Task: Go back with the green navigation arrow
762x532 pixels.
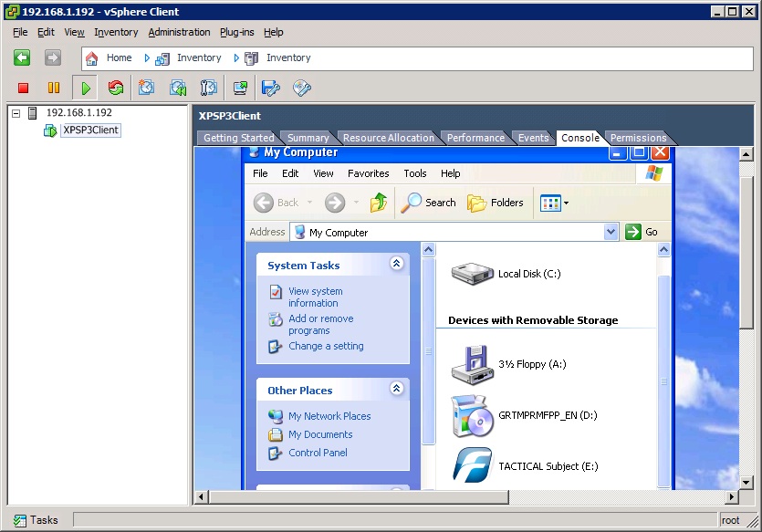Action: click(22, 57)
